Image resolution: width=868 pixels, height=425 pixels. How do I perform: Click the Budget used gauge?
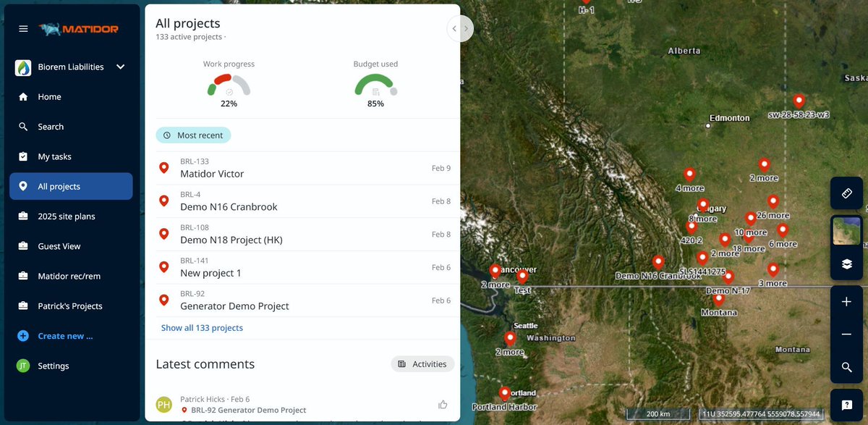click(375, 85)
